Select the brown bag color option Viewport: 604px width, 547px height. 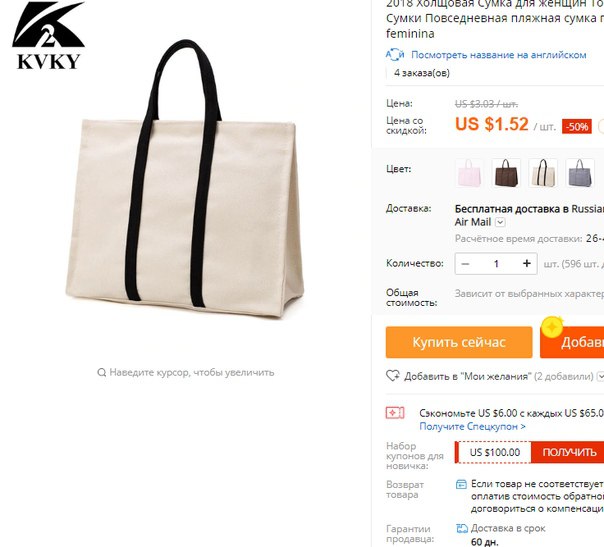tap(506, 173)
